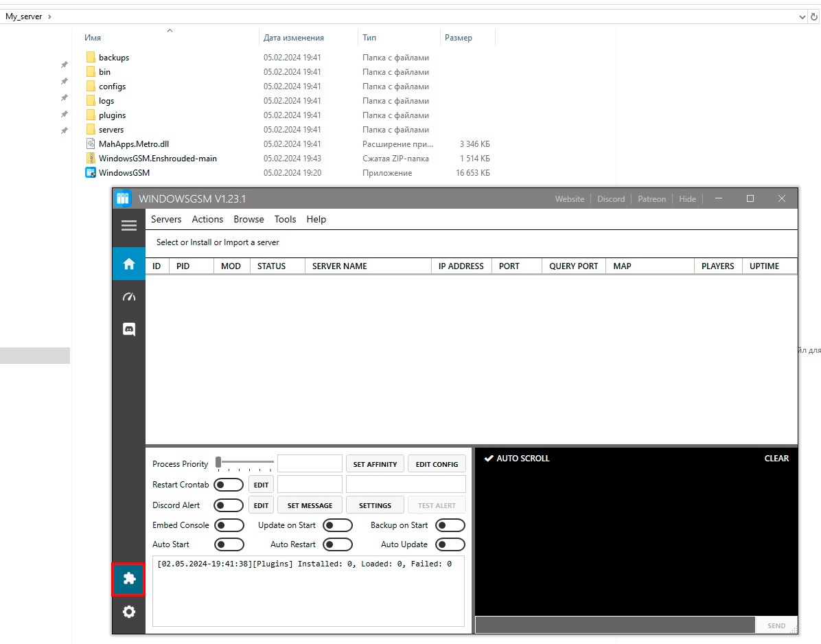Open the Servers menu
Viewport: 821px width, 644px height.
(166, 220)
